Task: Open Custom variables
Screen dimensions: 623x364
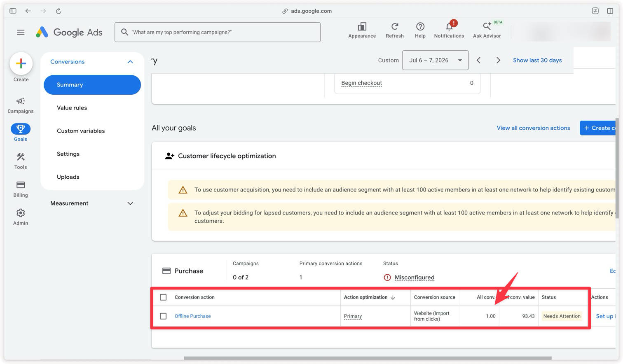Action: [81, 131]
